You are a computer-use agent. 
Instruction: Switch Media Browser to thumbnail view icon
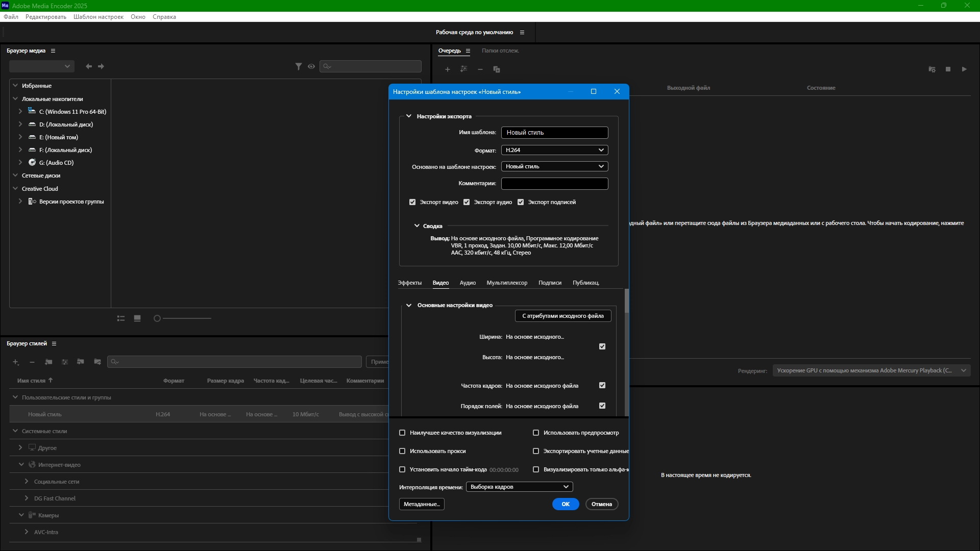coord(137,318)
